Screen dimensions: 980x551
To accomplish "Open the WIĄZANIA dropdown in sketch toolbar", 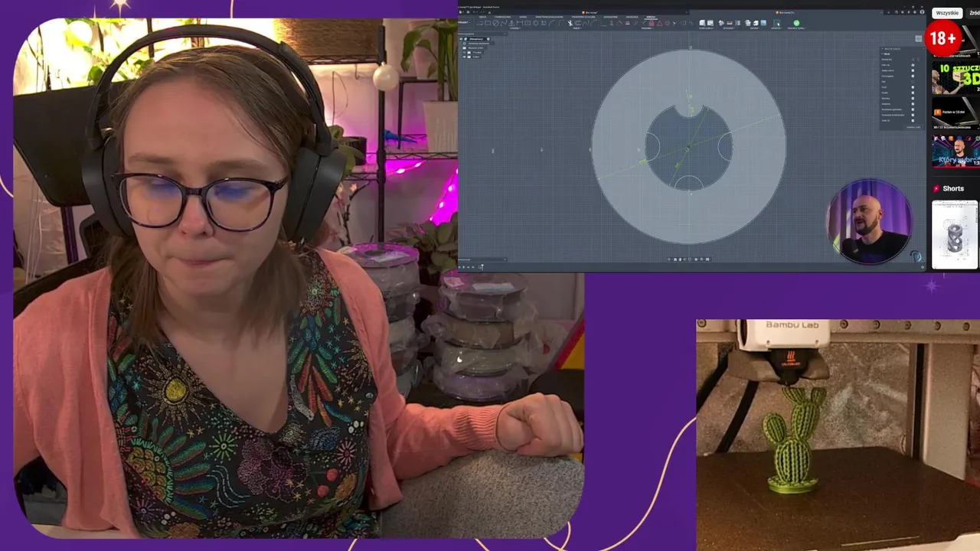I will tap(647, 28).
